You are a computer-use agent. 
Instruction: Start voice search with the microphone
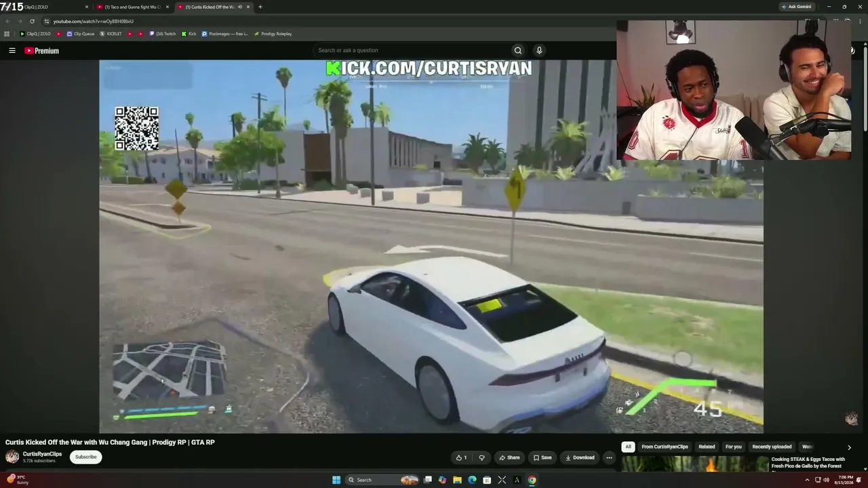point(539,50)
